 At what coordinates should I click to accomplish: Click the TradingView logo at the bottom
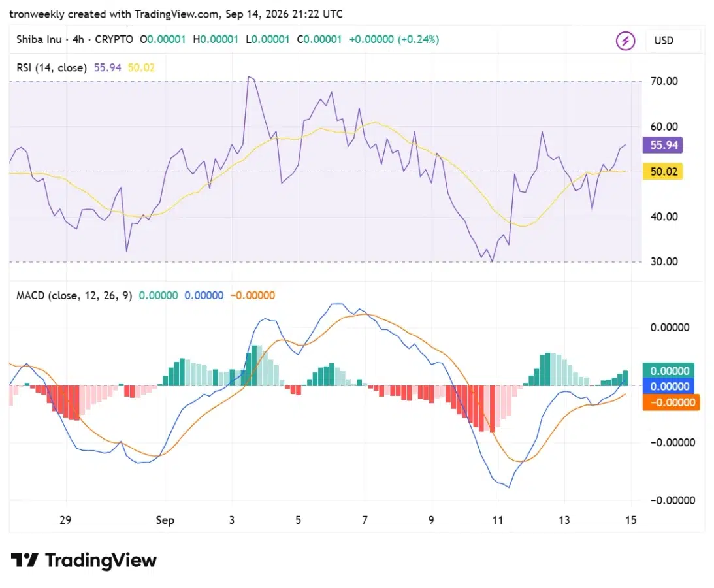pos(84,560)
